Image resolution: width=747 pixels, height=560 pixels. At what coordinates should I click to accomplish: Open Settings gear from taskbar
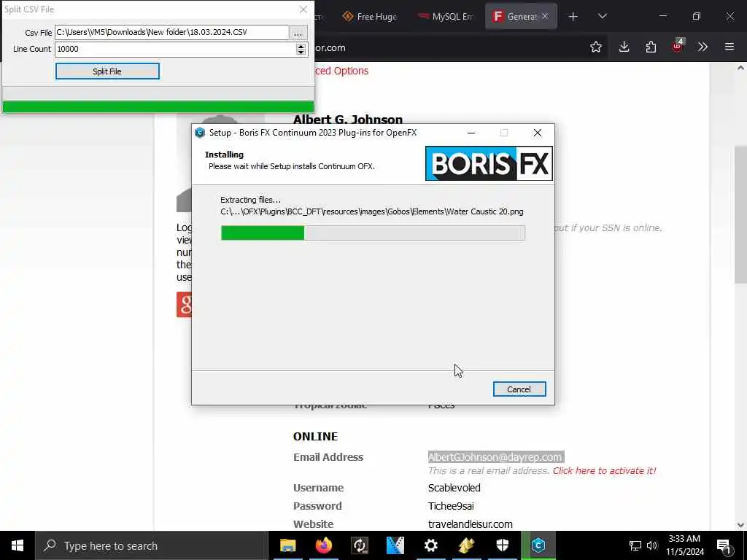[x=430, y=545]
